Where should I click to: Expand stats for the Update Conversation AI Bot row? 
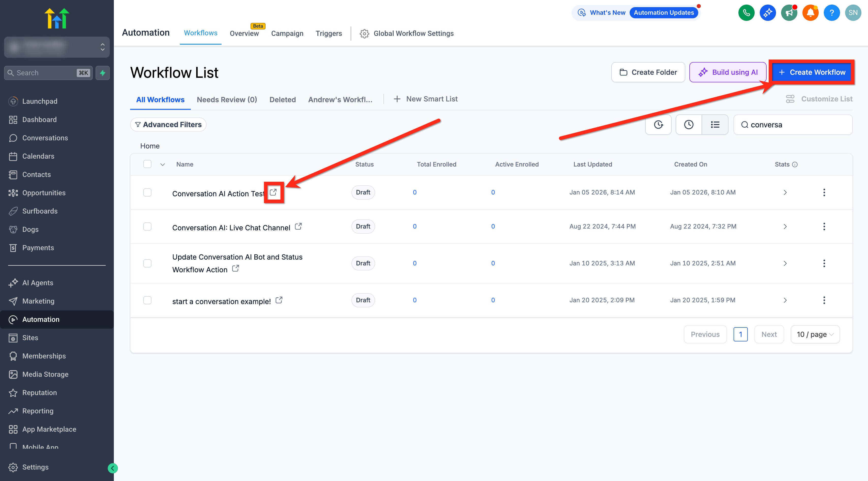coord(785,263)
